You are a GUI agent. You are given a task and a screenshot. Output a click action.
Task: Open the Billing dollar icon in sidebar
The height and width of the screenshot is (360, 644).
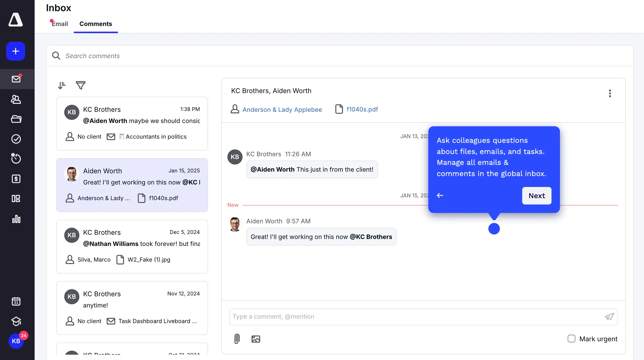[16, 179]
